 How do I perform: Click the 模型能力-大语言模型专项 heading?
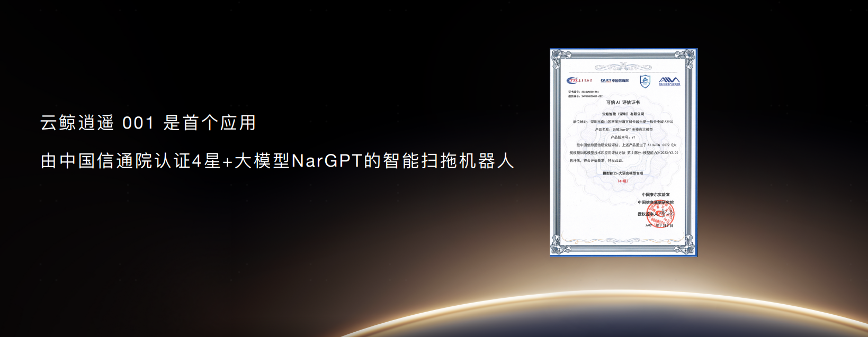pyautogui.click(x=623, y=173)
